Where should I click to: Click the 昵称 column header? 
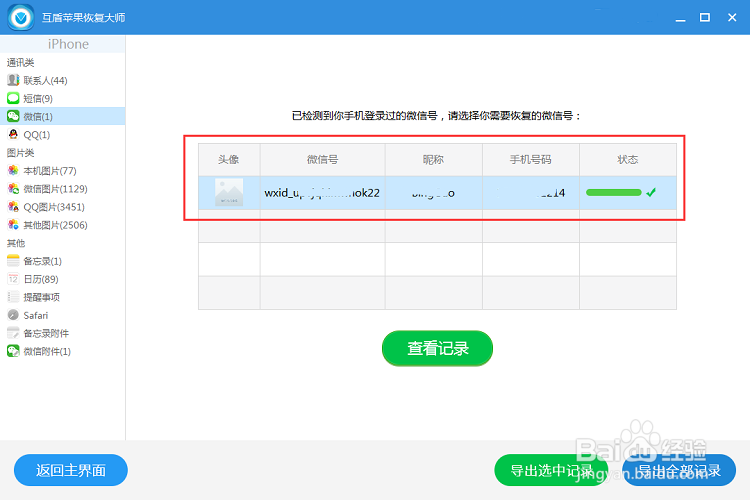tap(433, 160)
